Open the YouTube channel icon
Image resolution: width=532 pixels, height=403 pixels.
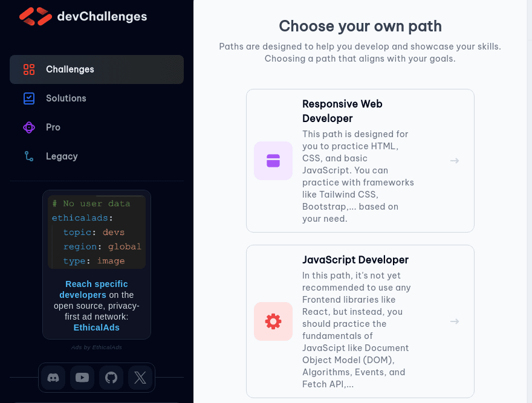pos(82,378)
